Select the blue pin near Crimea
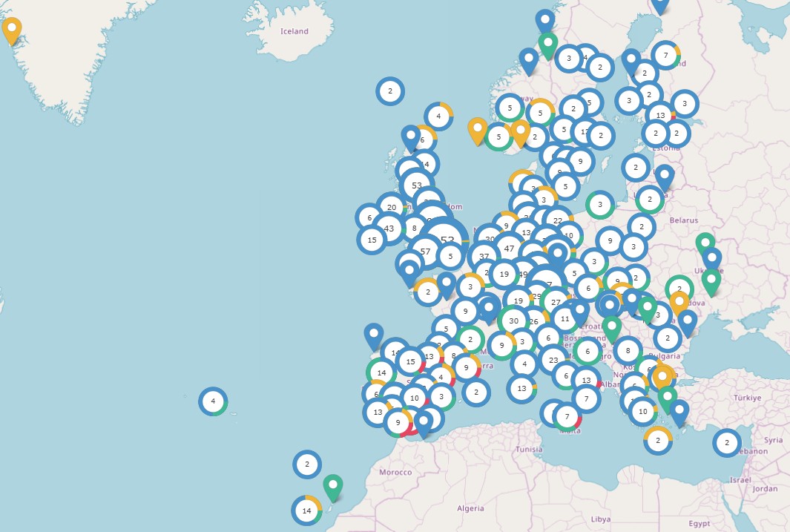The width and height of the screenshot is (790, 532). point(688,323)
